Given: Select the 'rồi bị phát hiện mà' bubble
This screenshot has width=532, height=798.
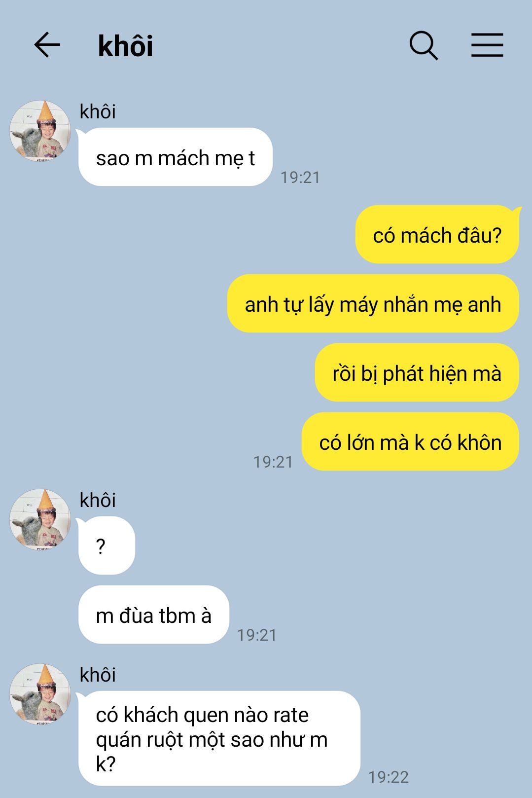Looking at the screenshot, I should pos(417,373).
